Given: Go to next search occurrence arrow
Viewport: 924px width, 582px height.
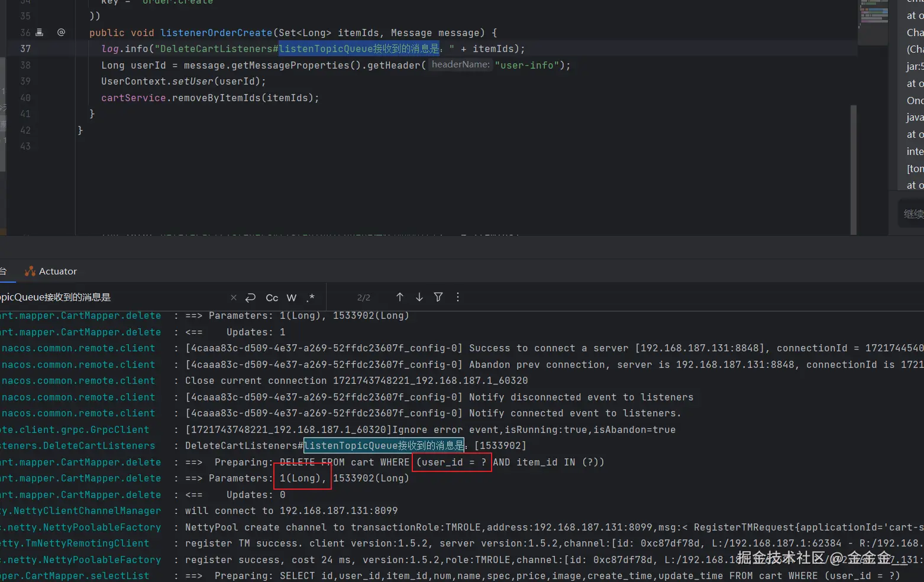Looking at the screenshot, I should 419,297.
